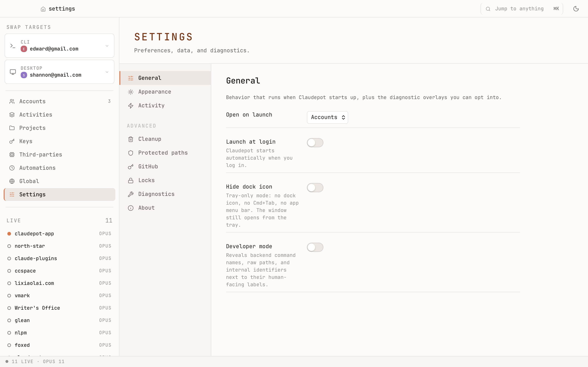Screen dimensions: 588x367
Task: Click the Cleanup entry under Advanced
Action: click(x=150, y=139)
